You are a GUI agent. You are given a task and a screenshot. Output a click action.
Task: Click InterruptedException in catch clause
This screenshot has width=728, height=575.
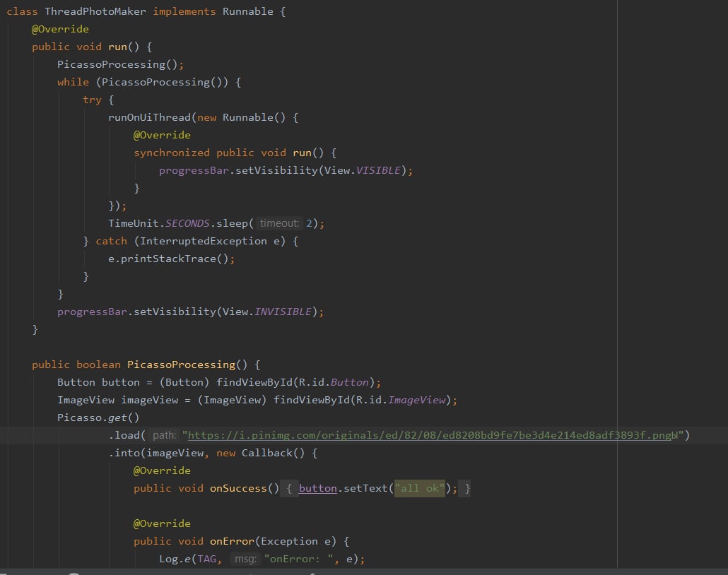click(204, 241)
